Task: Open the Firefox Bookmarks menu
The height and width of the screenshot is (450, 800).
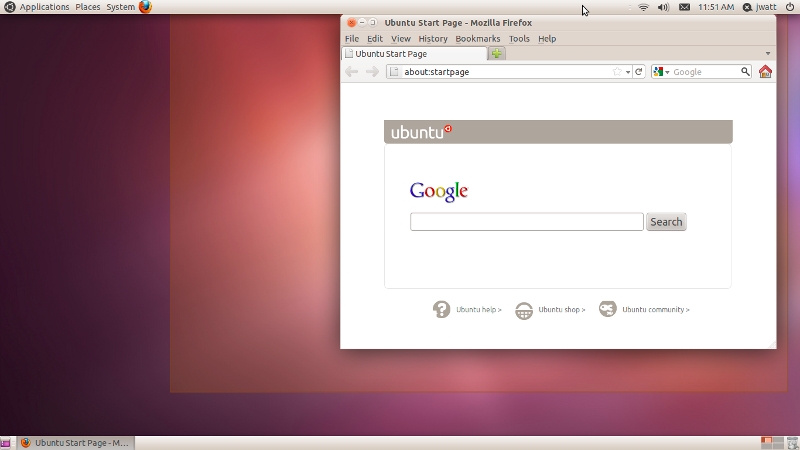Action: click(478, 39)
